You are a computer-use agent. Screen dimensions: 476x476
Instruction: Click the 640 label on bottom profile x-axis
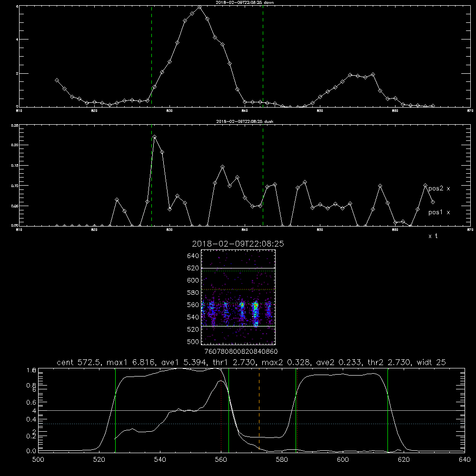[465, 460]
